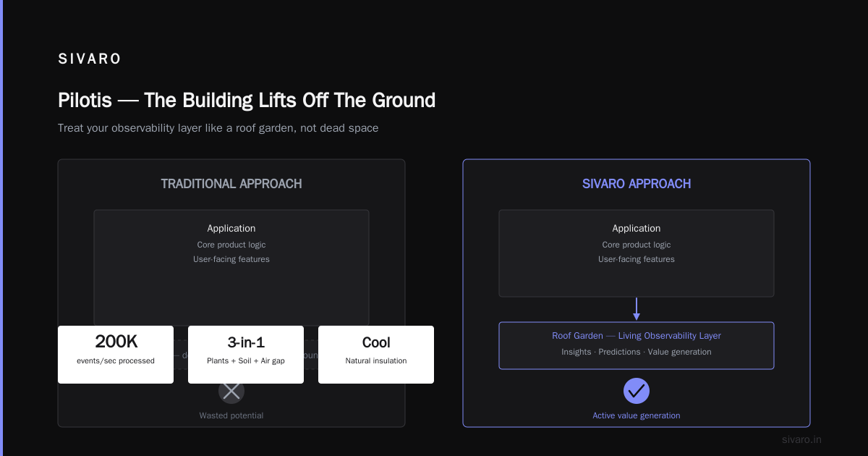Click the Pilotis main title text

247,100
